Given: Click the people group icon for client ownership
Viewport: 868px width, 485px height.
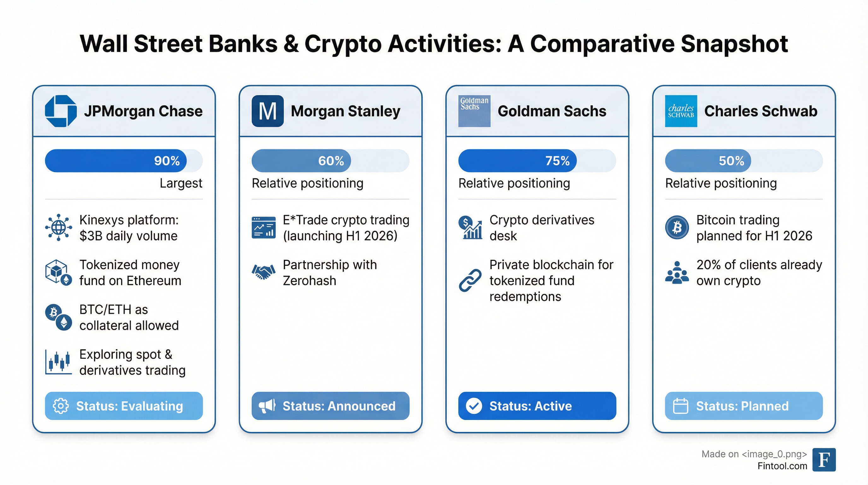Looking at the screenshot, I should [x=677, y=272].
